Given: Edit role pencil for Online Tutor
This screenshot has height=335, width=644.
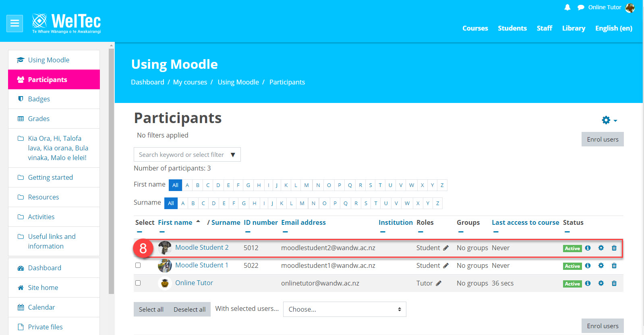Looking at the screenshot, I should (x=439, y=284).
